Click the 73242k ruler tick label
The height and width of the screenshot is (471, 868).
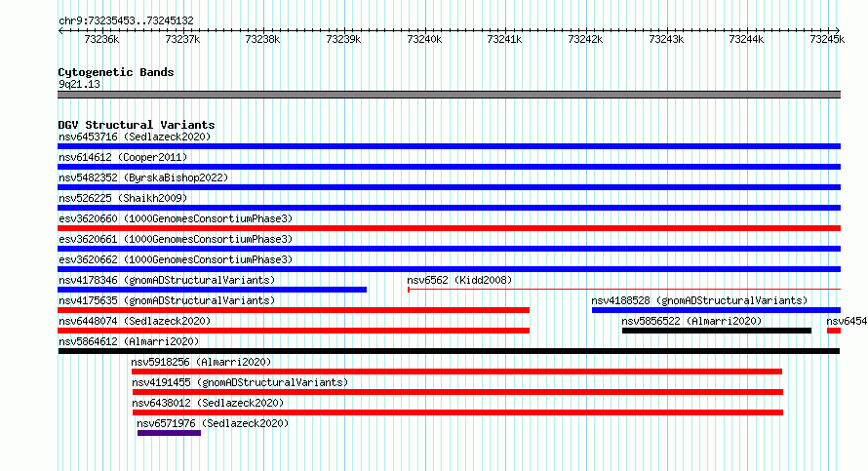(x=585, y=39)
